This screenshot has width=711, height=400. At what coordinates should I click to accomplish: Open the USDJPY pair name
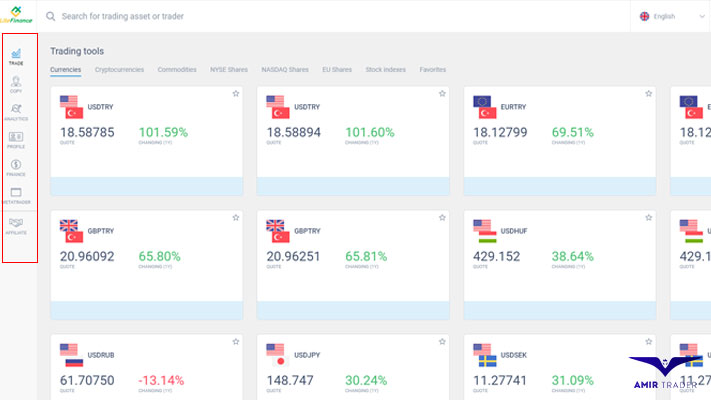(x=307, y=355)
